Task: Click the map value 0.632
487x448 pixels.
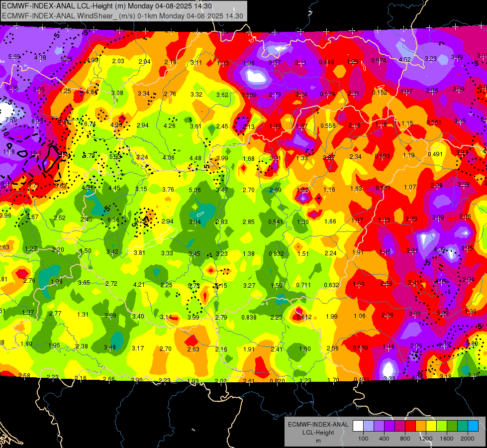Action: click(x=331, y=285)
